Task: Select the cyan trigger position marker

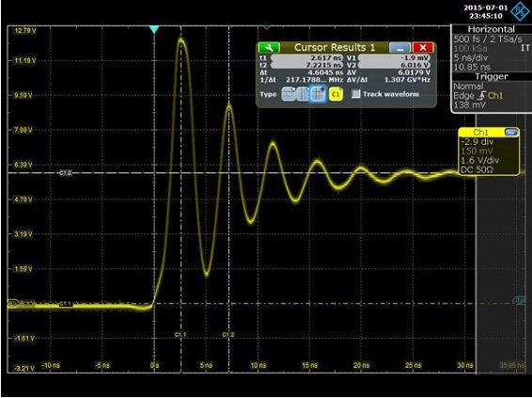Action: point(154,29)
